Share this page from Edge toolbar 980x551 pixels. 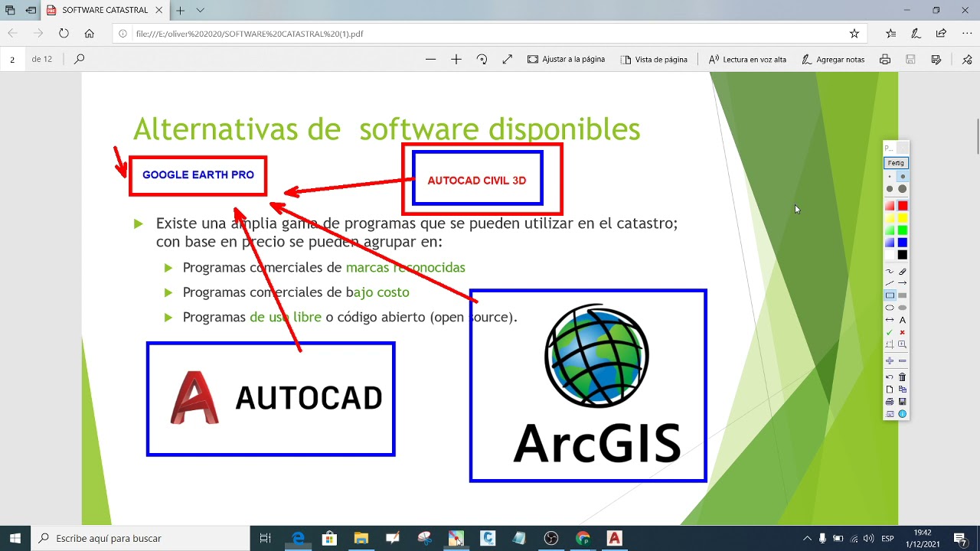point(941,34)
